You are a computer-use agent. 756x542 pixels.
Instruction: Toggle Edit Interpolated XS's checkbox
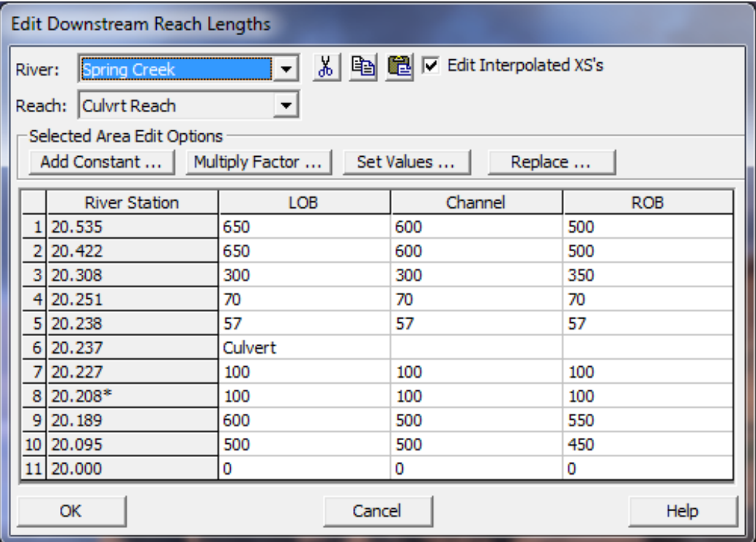coord(431,66)
